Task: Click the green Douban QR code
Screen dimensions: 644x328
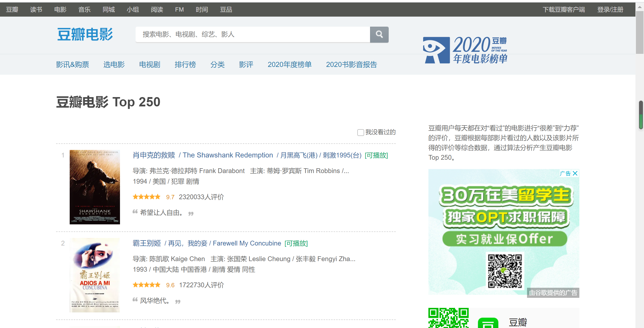Action: pos(449,318)
